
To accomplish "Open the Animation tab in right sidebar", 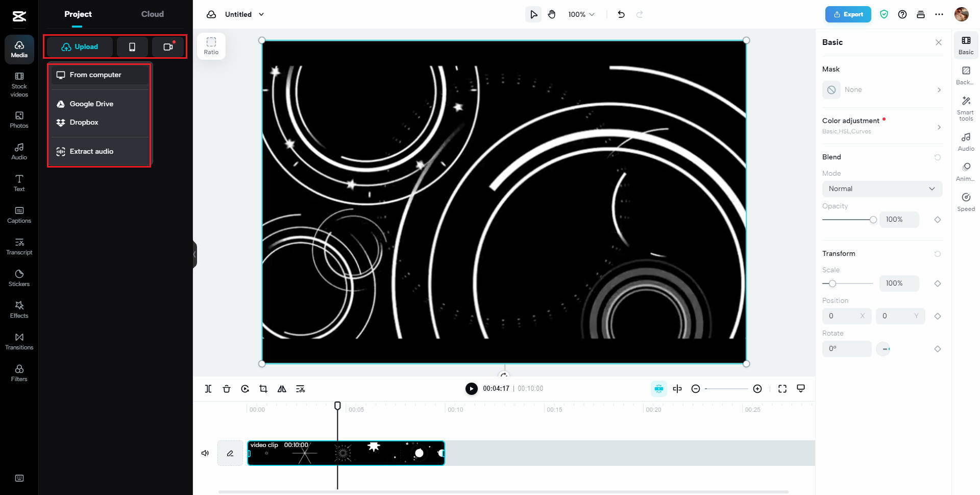I will click(966, 172).
